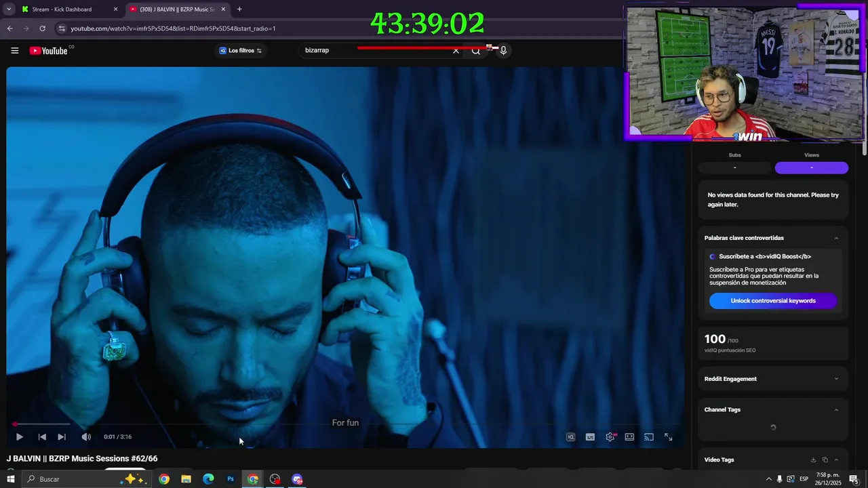868x488 pixels.
Task: Collapse the Channel Tags section
Action: tap(836, 409)
